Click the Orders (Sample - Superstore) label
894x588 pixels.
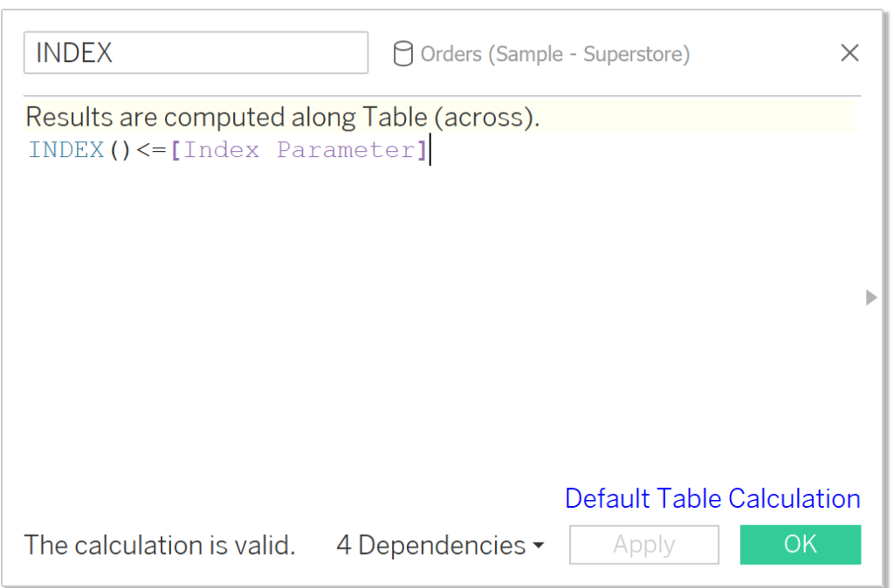coord(554,54)
